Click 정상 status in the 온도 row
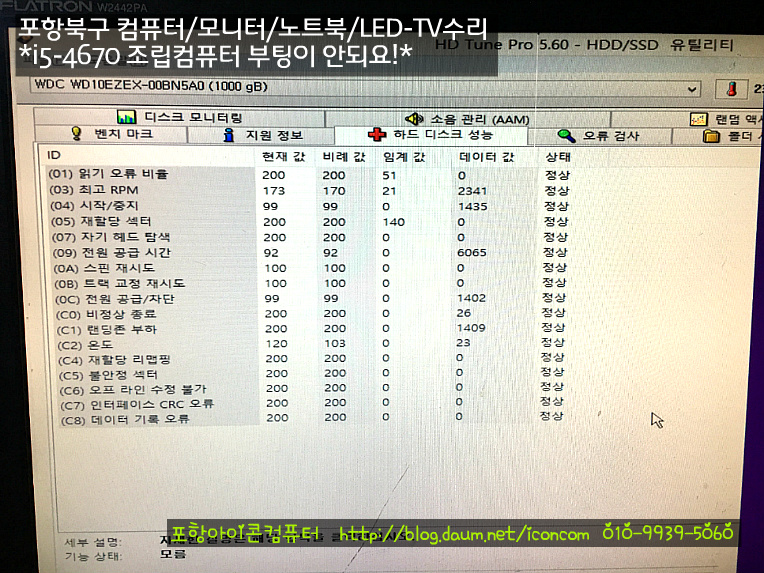 [553, 342]
